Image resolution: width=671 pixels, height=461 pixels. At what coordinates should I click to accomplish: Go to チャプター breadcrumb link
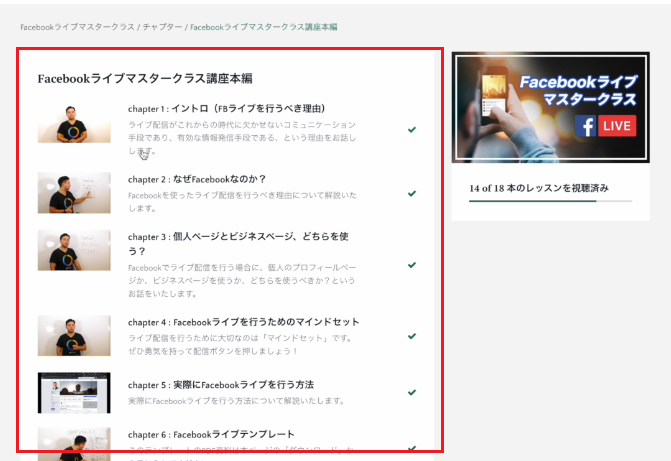click(x=162, y=27)
